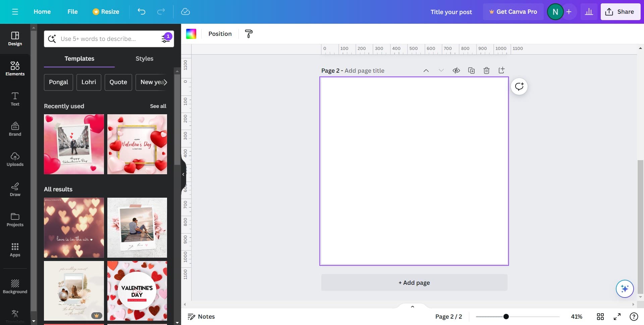This screenshot has width=644, height=325.
Task: Open the Uploads panel
Action: pyautogui.click(x=15, y=159)
